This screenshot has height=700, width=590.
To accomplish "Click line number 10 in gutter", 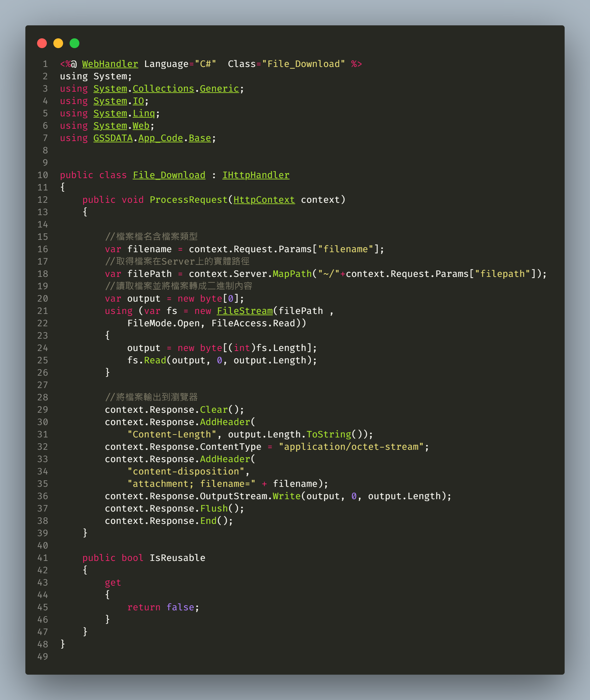I will click(43, 175).
